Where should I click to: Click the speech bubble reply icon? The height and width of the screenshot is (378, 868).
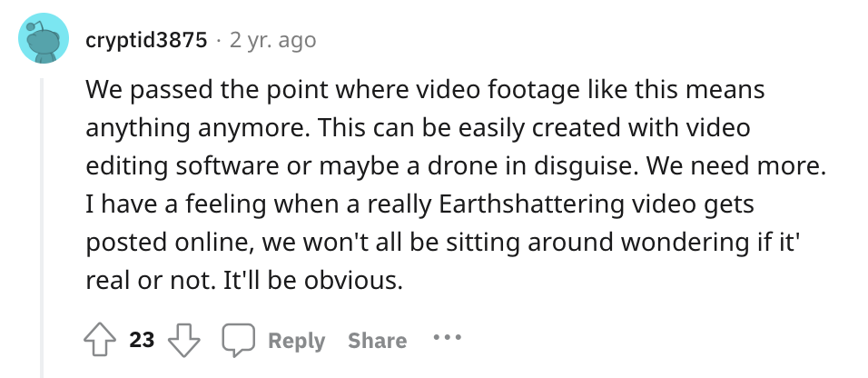coord(238,342)
